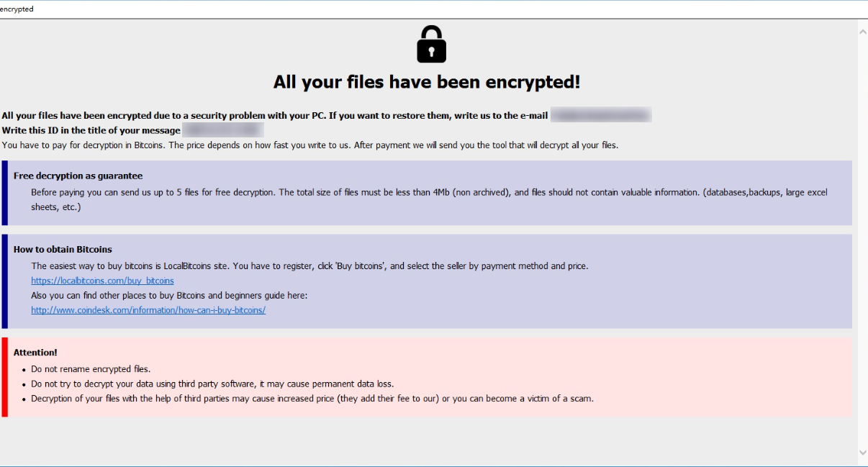
Task: Click the 'Attention!' heading
Action: 35,353
